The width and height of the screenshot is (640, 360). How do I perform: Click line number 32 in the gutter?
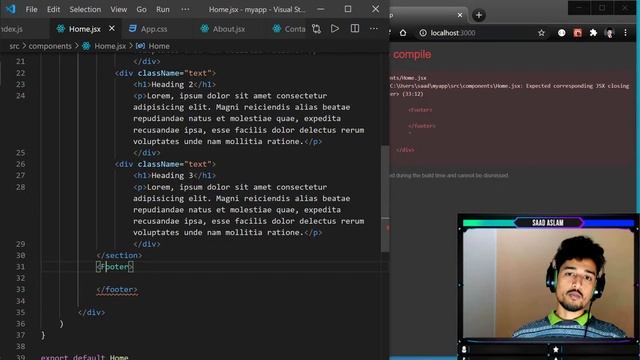(x=20, y=278)
